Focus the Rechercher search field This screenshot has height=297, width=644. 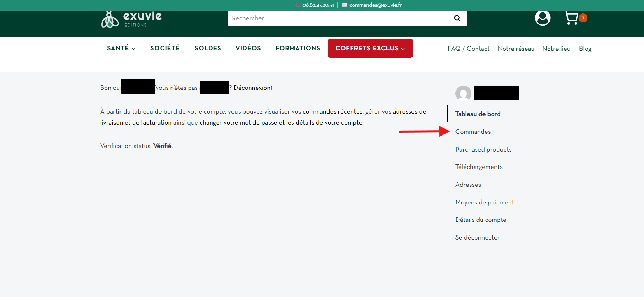point(337,18)
